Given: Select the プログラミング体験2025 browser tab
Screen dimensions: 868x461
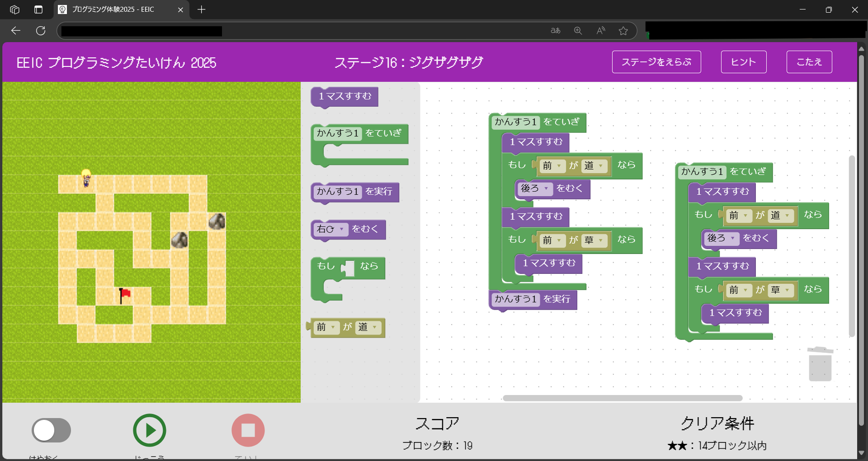Looking at the screenshot, I should [112, 9].
